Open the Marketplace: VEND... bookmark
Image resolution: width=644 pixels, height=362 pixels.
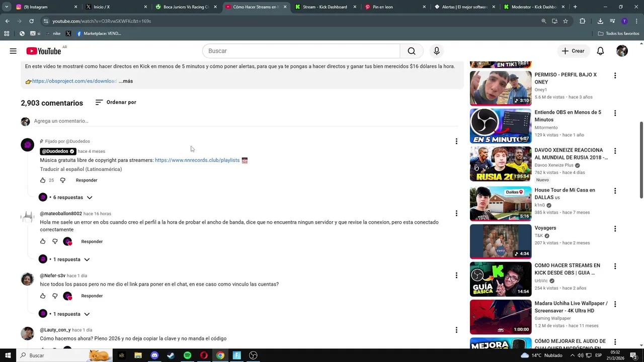[99, 34]
